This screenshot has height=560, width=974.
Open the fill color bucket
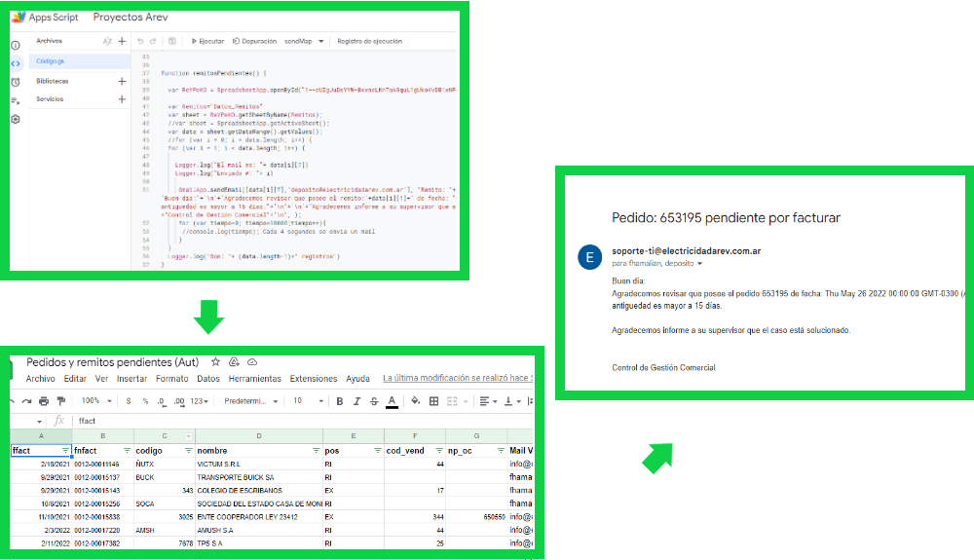click(416, 401)
